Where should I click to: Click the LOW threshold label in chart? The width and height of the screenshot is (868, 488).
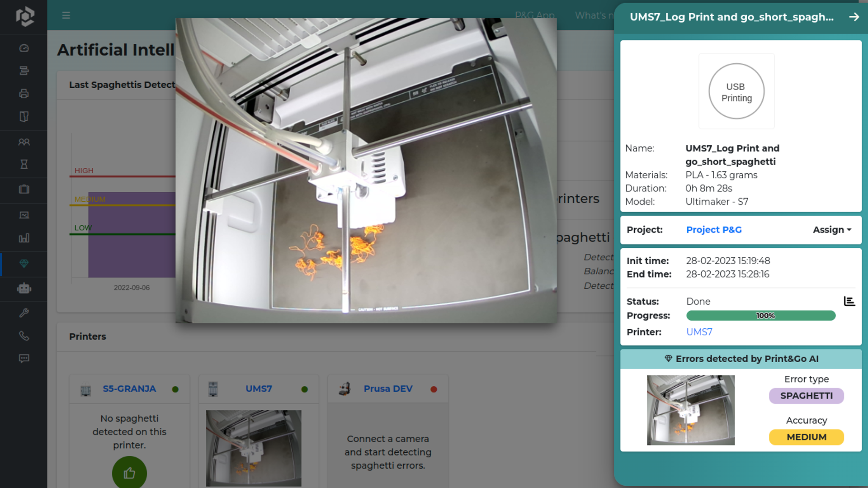click(x=83, y=228)
